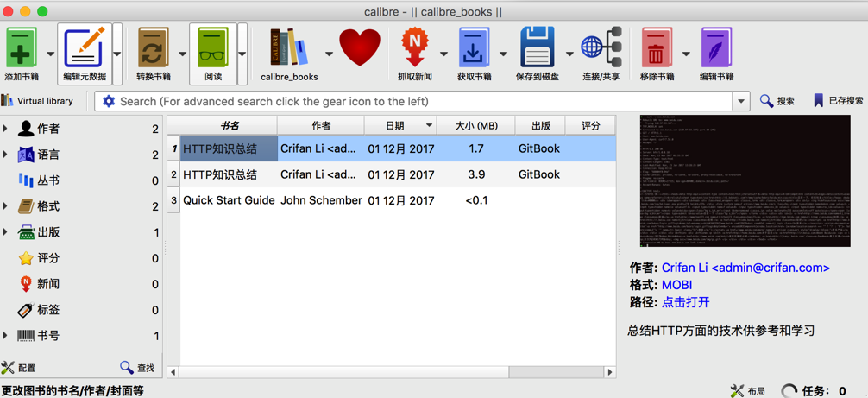Click the advanced search gear icon
868x398 pixels.
109,101
